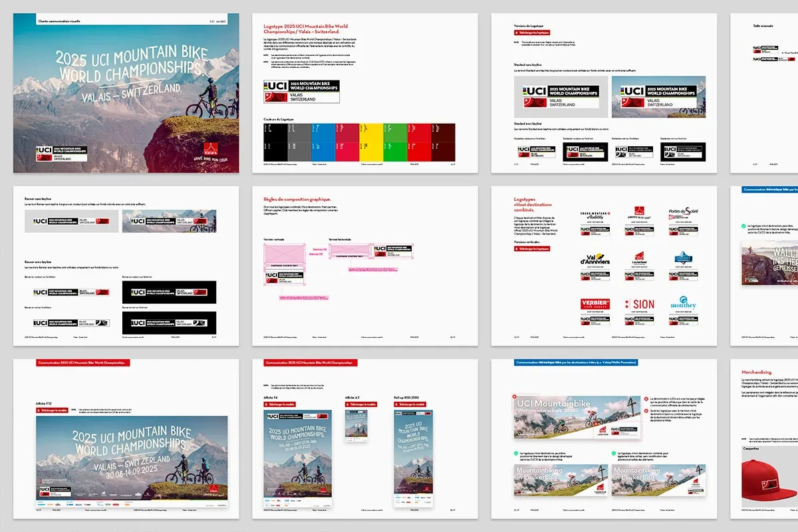This screenshot has height=532, width=798.
Task: Click the 'Merchandising.' heading
Action: click(757, 372)
